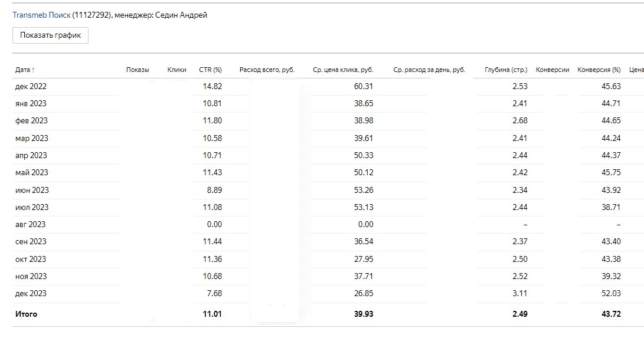This screenshot has height=338, width=644.
Task: Click the Итого total row label
Action: point(26,314)
